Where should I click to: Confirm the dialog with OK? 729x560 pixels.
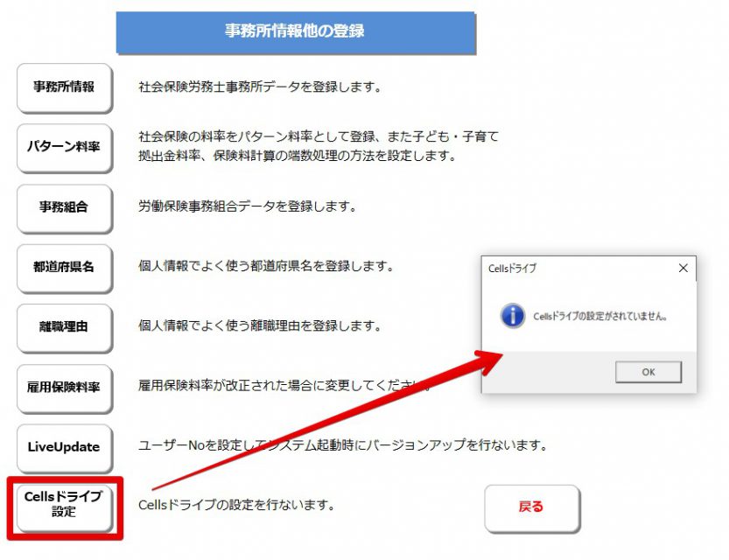tap(648, 372)
